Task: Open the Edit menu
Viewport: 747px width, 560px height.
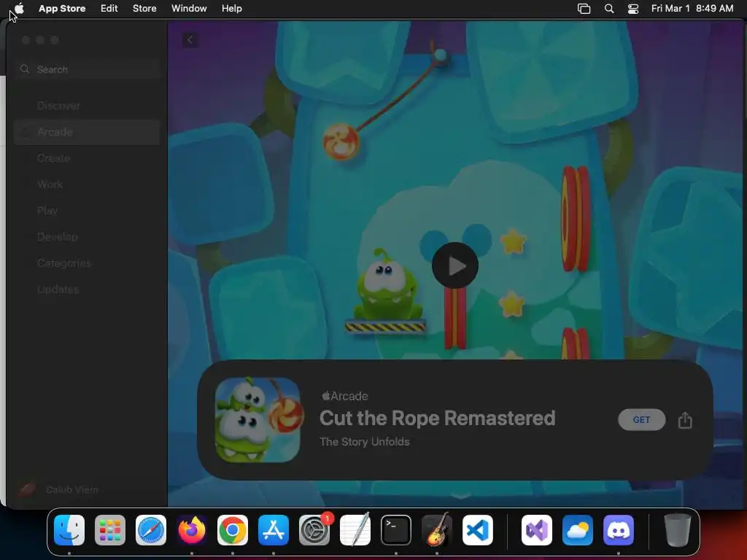Action: 109,8
